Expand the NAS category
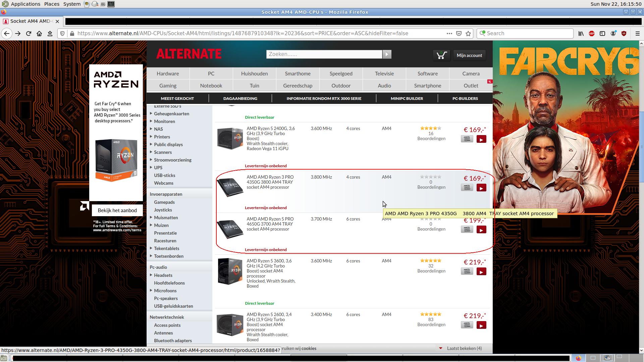 coord(151,129)
